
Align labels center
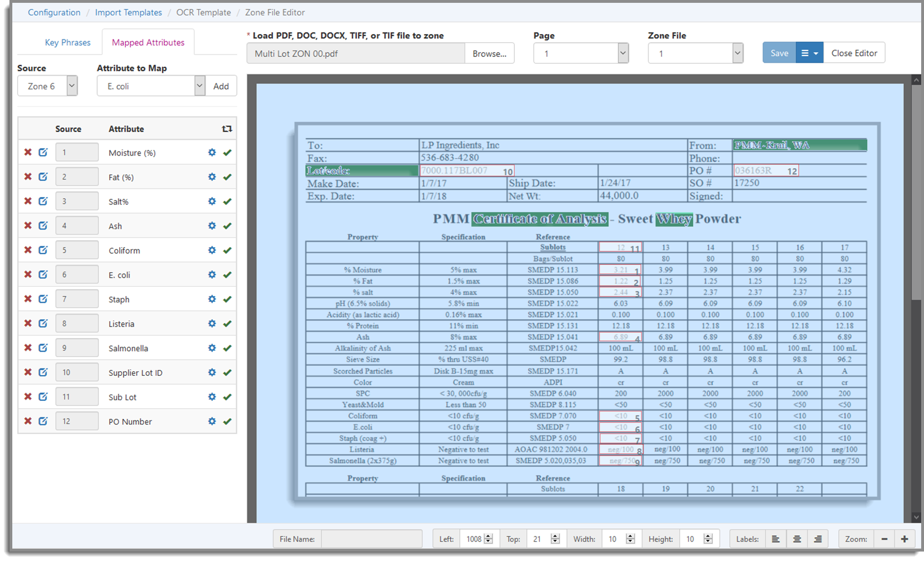click(x=797, y=539)
